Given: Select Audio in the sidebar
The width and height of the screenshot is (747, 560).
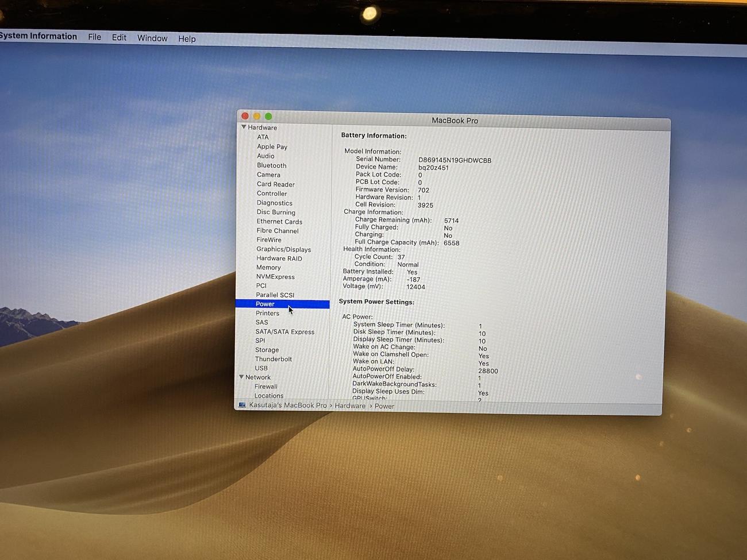Looking at the screenshot, I should (265, 156).
